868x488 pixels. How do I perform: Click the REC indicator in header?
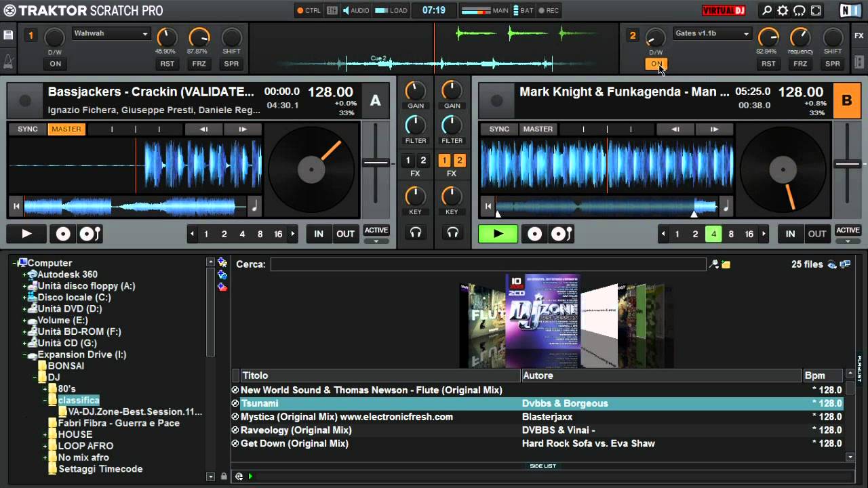point(548,10)
